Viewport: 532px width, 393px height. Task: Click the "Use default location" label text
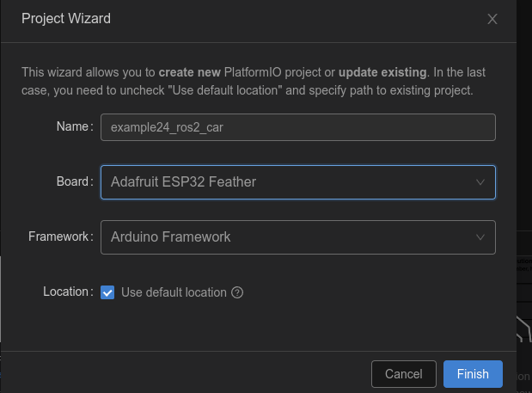click(174, 292)
